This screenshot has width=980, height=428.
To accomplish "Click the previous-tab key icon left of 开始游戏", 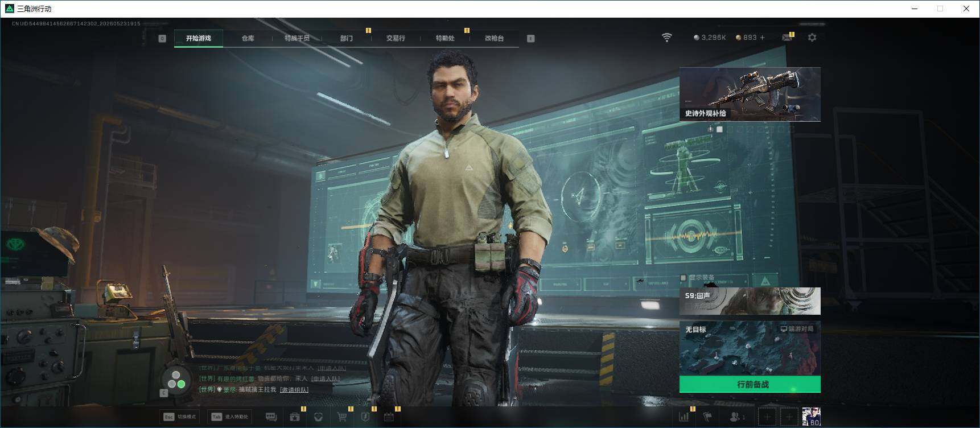I will click(162, 38).
